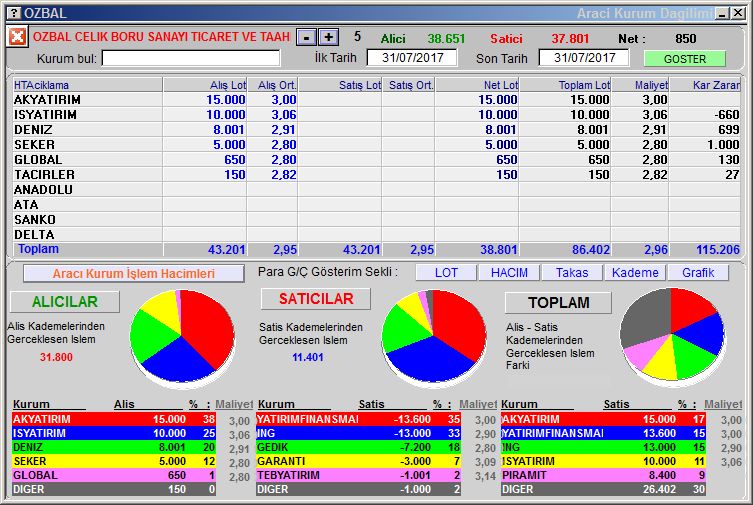Click red AKYATIRIM row in buyers list
Viewport: 753px width, 505px height.
tap(114, 419)
